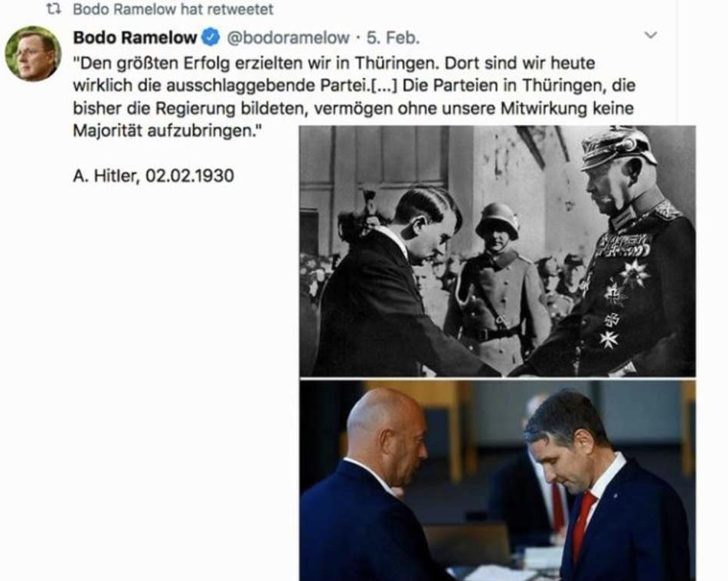Click the helmeted soldier in the photo
This screenshot has width=728, height=581.
tap(498, 286)
